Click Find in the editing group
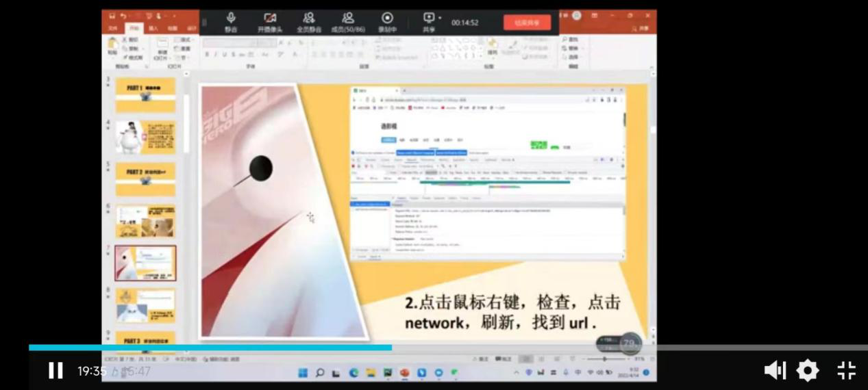 coord(570,40)
